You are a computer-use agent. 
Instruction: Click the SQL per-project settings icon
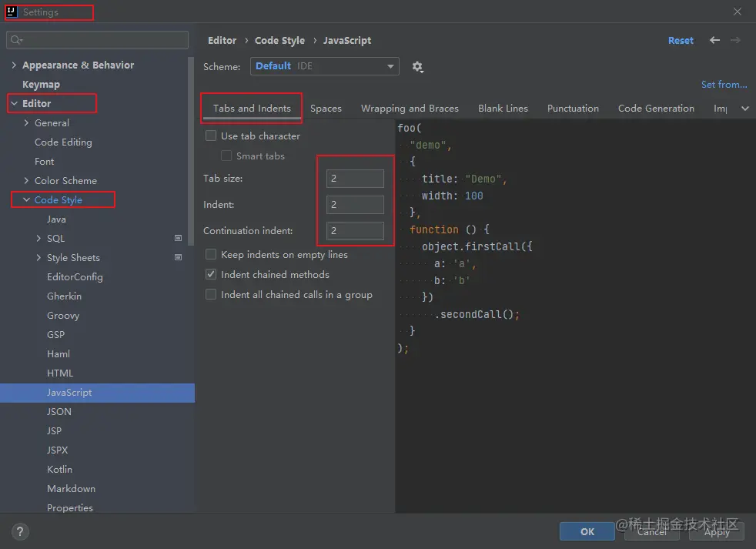178,239
